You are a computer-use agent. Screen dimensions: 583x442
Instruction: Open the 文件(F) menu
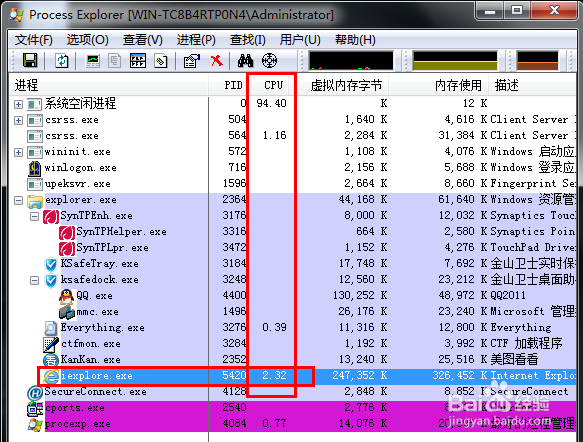(33, 40)
